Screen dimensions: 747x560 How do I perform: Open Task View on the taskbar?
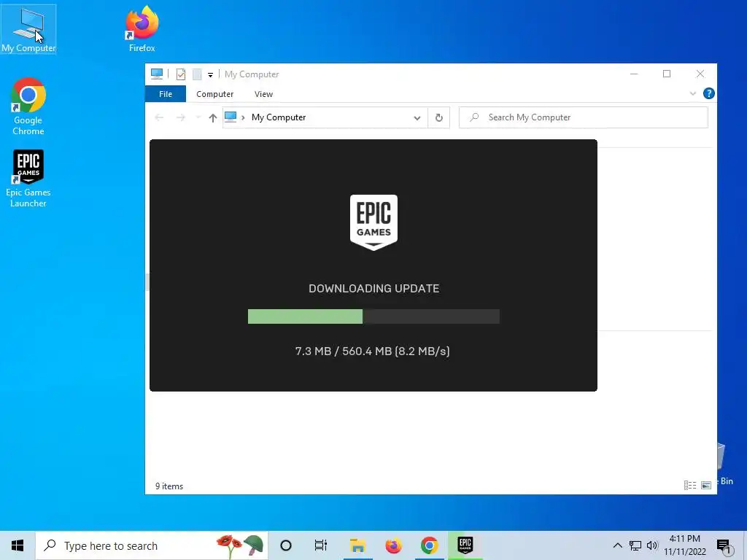click(321, 545)
